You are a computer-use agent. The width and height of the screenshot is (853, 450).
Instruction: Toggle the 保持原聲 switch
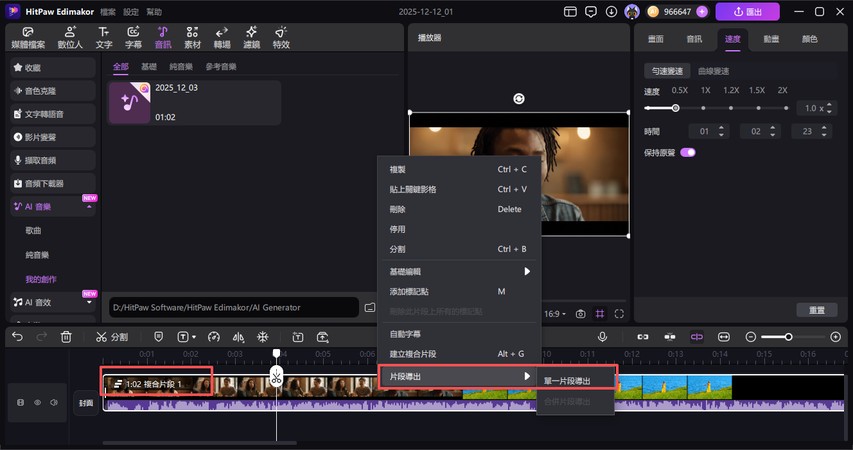tap(688, 152)
